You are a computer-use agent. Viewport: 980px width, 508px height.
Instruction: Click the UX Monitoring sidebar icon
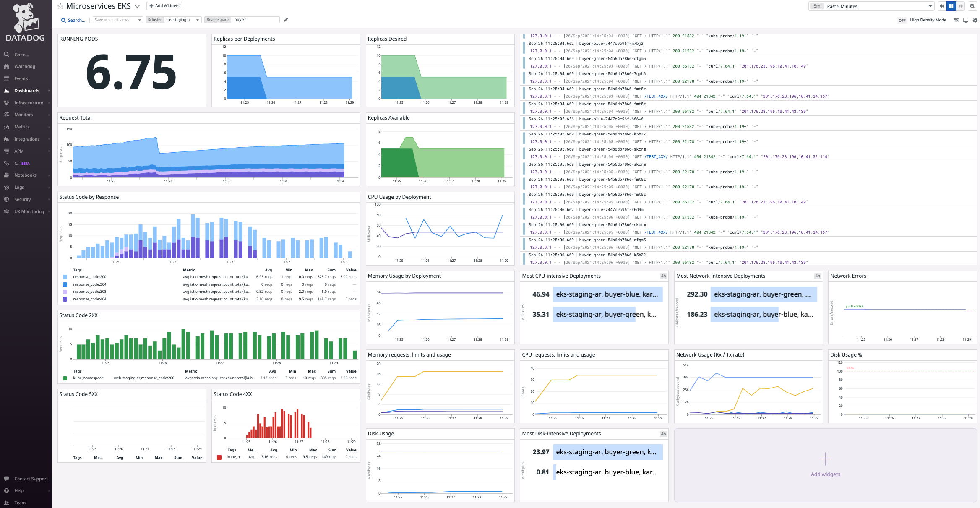click(x=6, y=211)
